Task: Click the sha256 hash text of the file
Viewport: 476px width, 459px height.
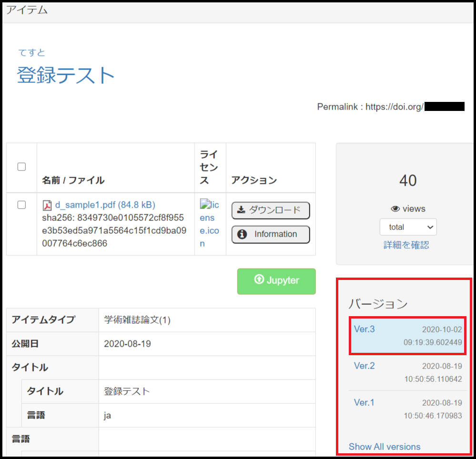Action: [x=113, y=231]
